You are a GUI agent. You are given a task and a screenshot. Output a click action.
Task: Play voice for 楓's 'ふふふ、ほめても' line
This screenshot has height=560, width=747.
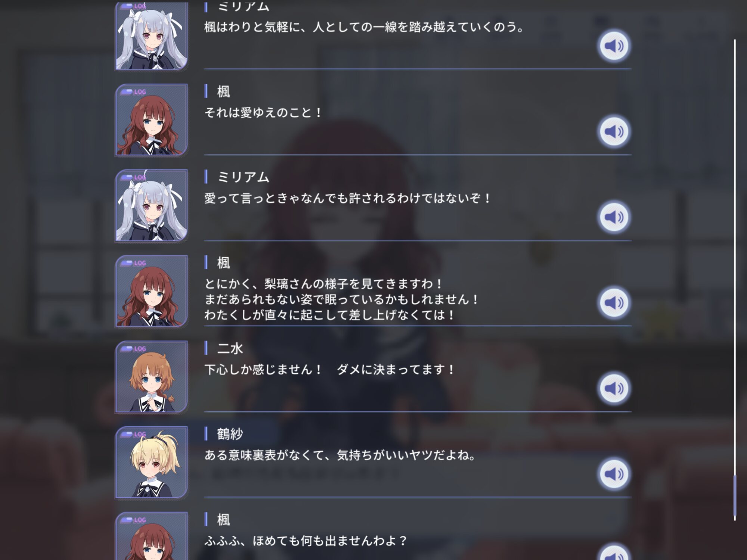(x=614, y=553)
